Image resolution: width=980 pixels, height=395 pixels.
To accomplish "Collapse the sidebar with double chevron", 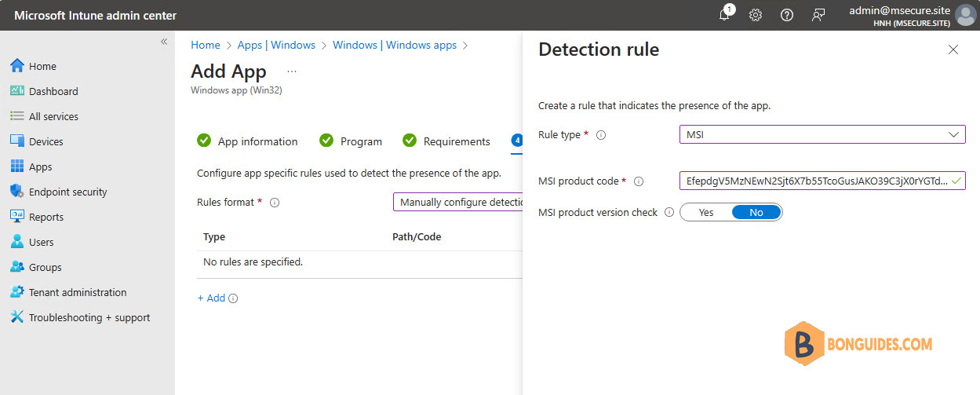I will tap(164, 42).
